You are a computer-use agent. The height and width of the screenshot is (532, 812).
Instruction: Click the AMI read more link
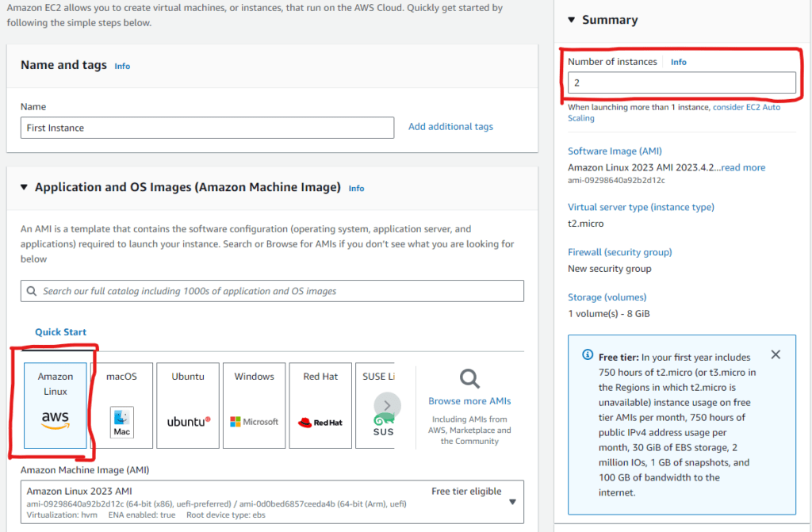pyautogui.click(x=743, y=167)
